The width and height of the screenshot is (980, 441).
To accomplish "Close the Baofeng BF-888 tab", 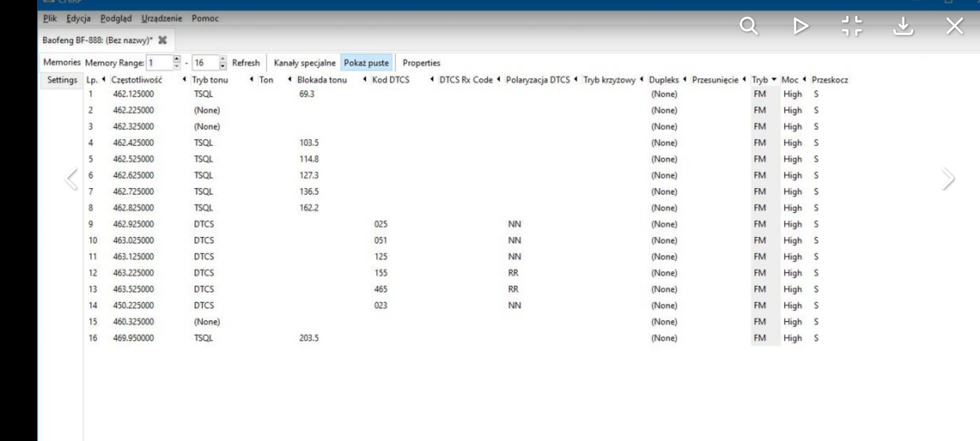I will tap(163, 40).
